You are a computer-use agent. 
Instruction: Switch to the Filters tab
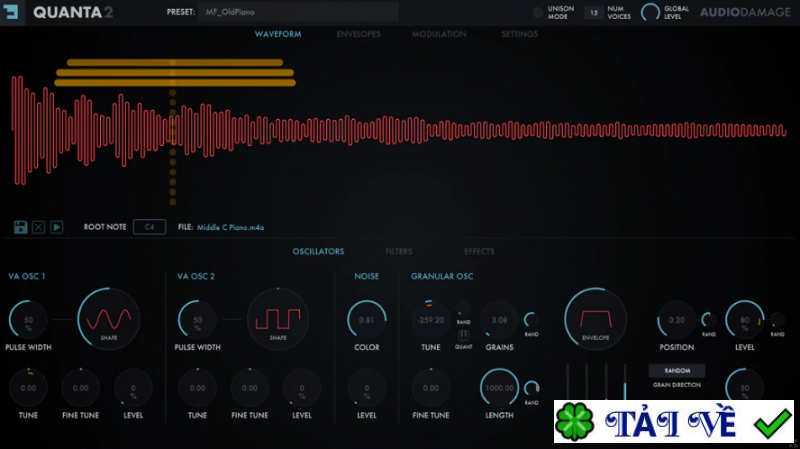tap(398, 252)
